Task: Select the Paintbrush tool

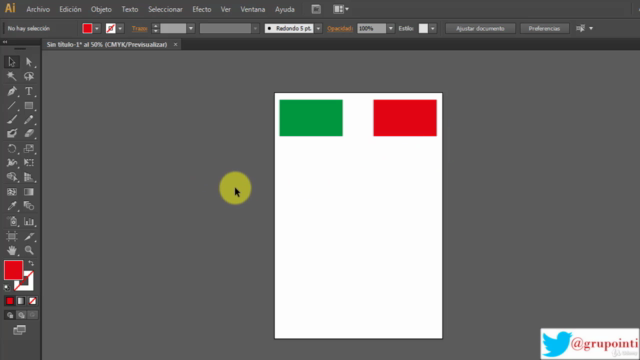Action: 11,120
